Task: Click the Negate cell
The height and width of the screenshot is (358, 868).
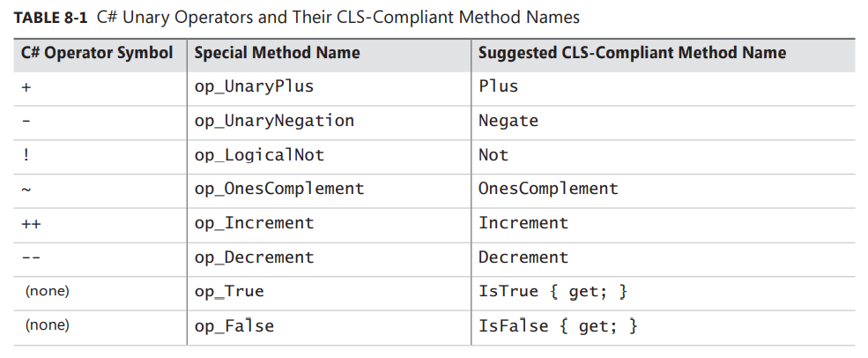Action: pyautogui.click(x=508, y=121)
